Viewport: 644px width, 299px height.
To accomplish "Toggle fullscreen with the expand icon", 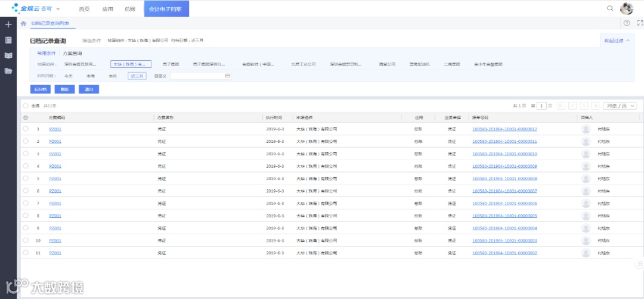I will pos(639,23).
